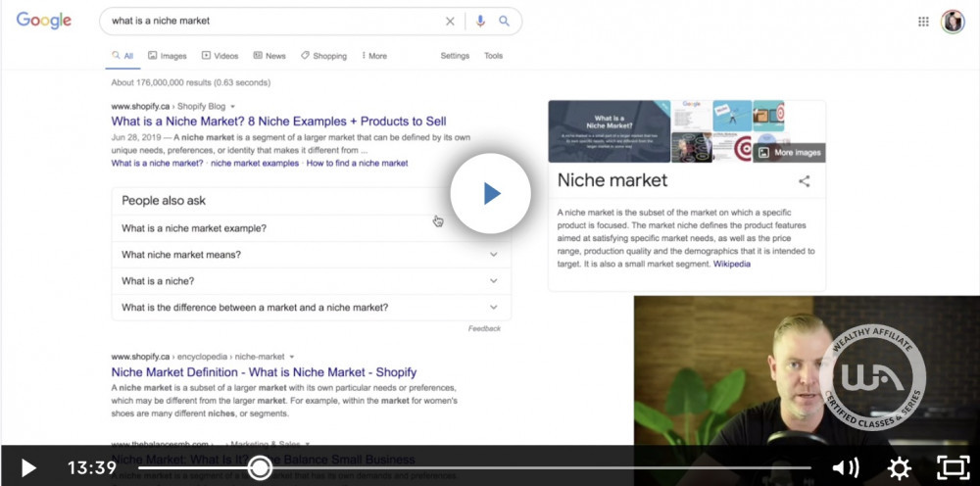Open the 'What is a Niche Market?' panel image
This screenshot has width=980, height=486.
tap(610, 131)
